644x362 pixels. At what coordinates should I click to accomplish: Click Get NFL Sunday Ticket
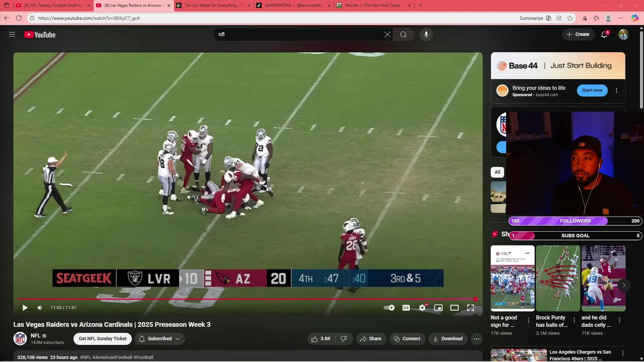(103, 338)
